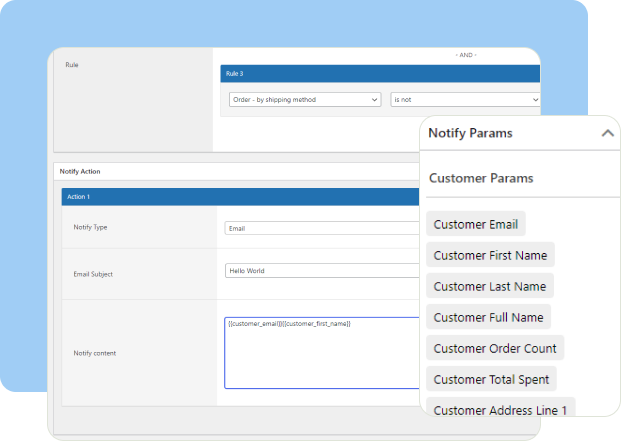
Task: Open the Notify Type Email selector
Action: click(322, 228)
